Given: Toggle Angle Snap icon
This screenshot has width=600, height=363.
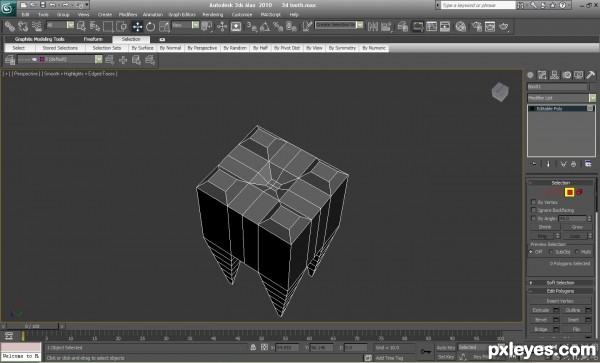Looking at the screenshot, I should pyautogui.click(x=264, y=26).
